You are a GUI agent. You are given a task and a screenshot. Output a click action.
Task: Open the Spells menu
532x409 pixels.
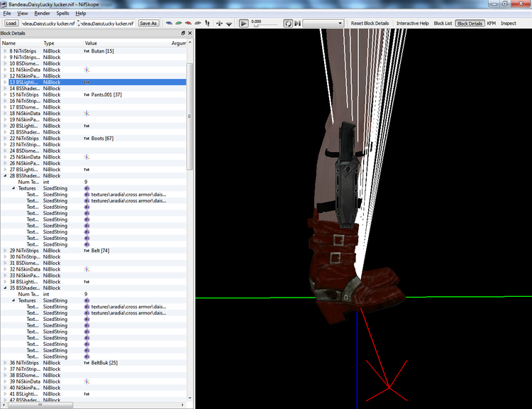62,13
